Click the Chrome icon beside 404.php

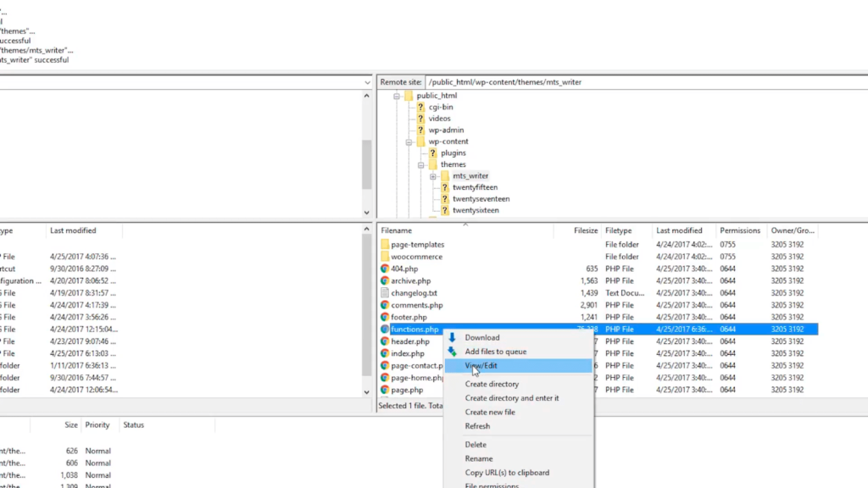(x=385, y=269)
